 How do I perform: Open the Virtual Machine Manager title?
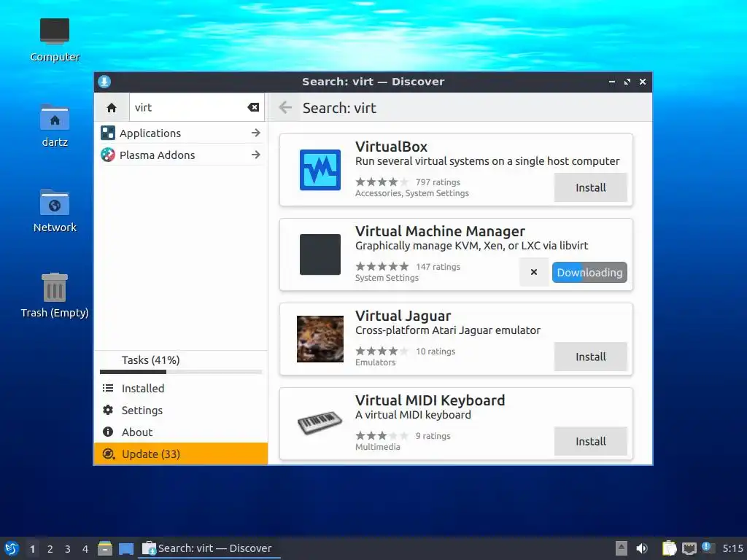440,231
